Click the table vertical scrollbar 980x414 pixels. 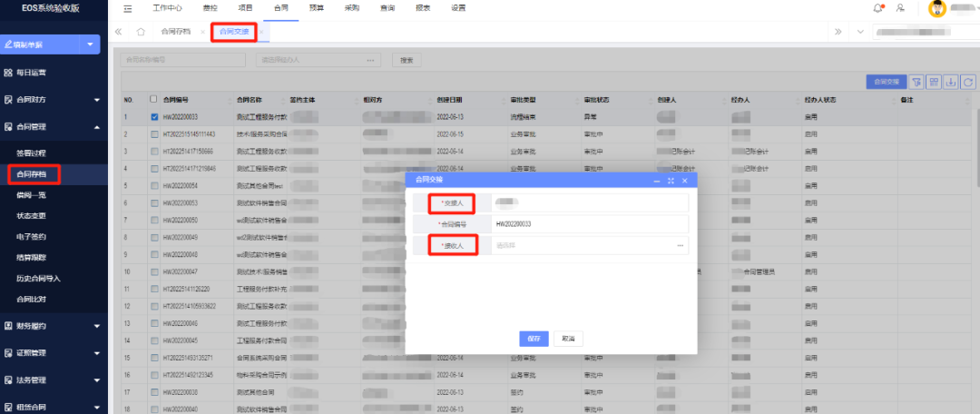click(x=977, y=148)
